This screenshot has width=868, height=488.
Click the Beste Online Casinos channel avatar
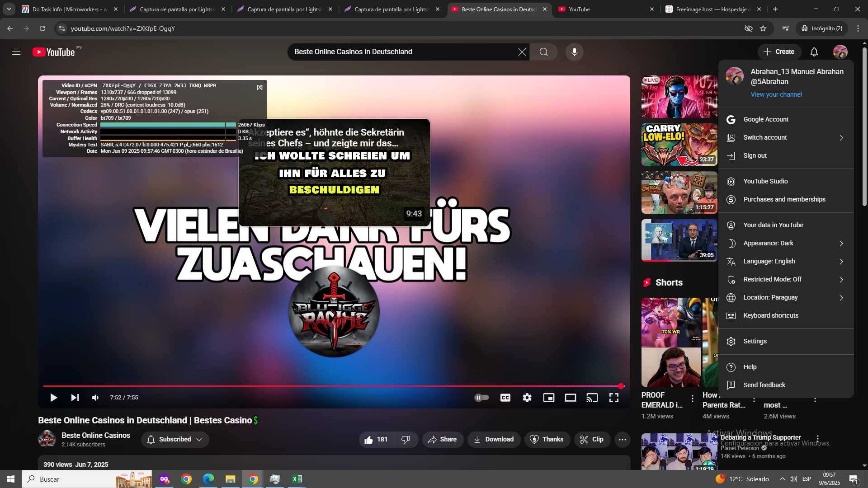click(x=47, y=439)
